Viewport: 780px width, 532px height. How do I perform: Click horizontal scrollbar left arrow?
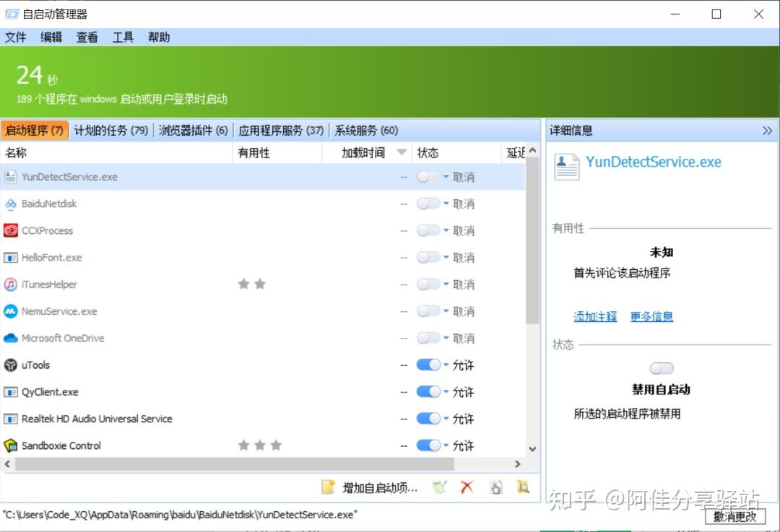tap(7, 464)
